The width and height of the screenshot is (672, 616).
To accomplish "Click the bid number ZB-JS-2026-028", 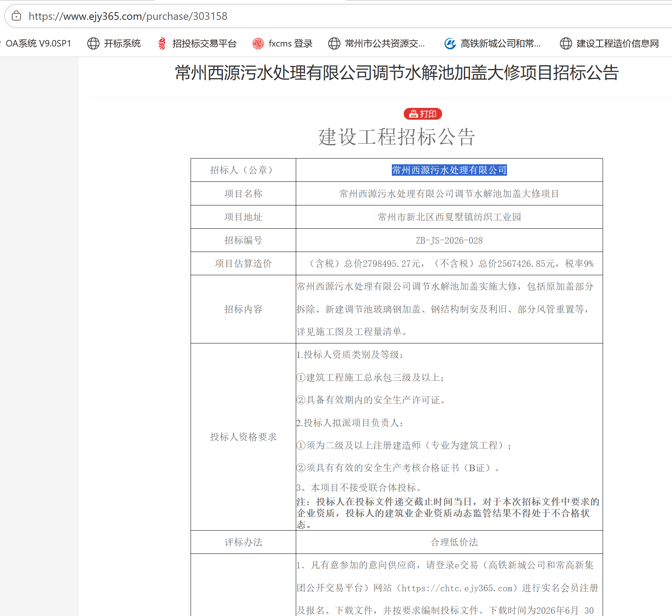I will click(449, 241).
